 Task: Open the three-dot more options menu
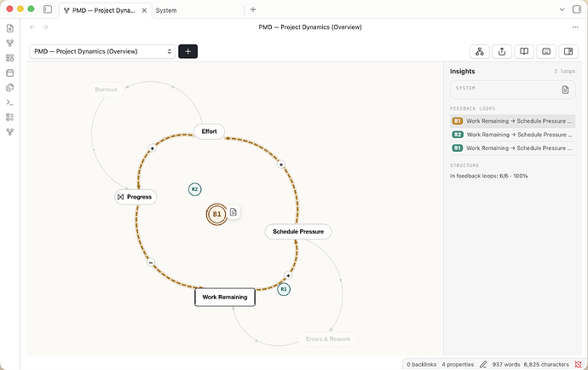coord(575,27)
